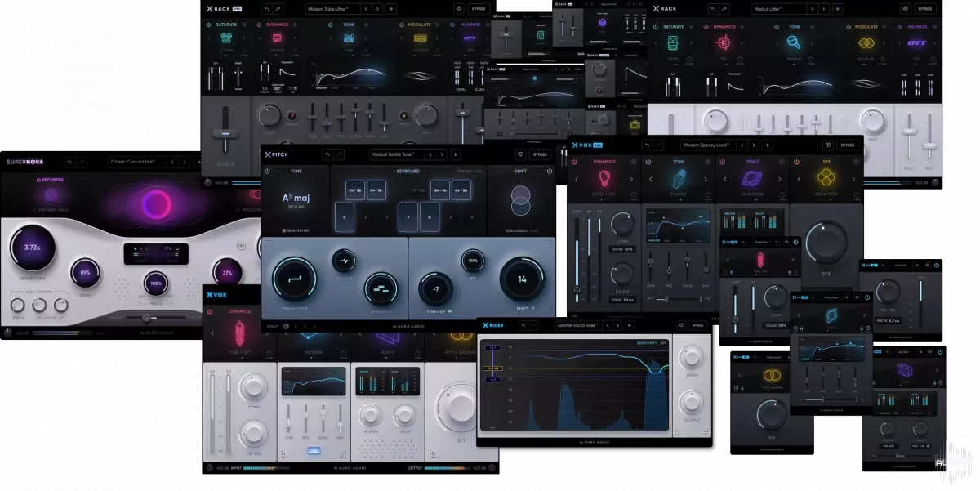Click BYPASS in the Vox Pro window
Viewport: 980px width, 491px height.
pos(848,145)
